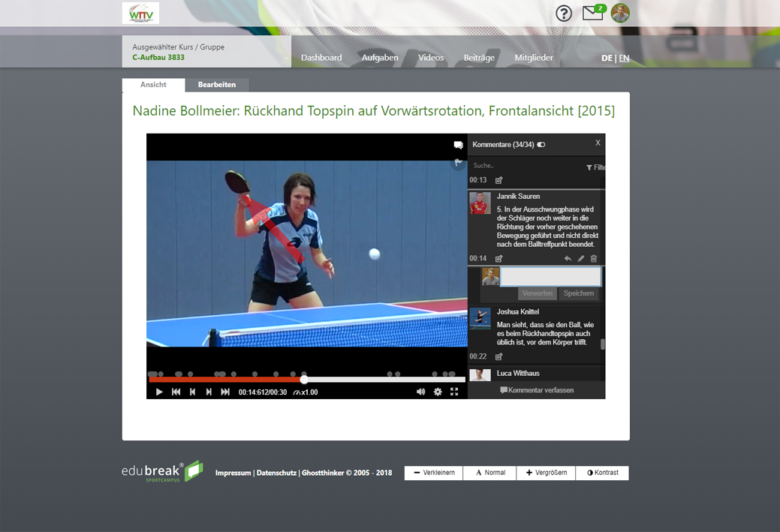Viewport: 780px width, 532px height.
Task: Toggle the Kommentare visibility switch
Action: coord(541,144)
